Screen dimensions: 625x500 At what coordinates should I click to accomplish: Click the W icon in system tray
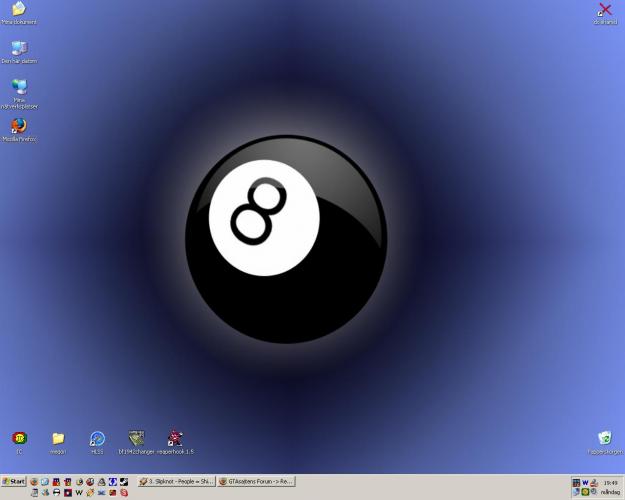pos(586,482)
